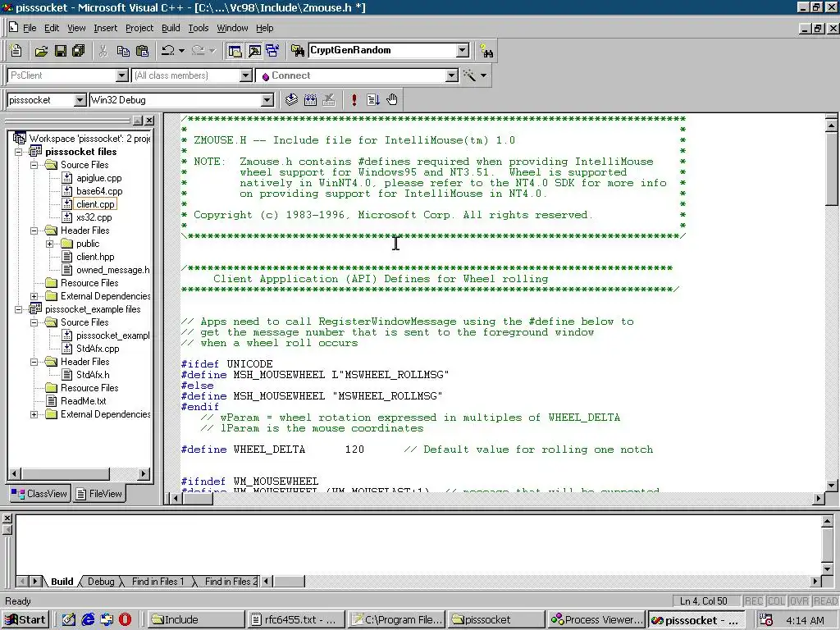Open the Connect member dropdown
The image size is (840, 630).
pos(452,75)
